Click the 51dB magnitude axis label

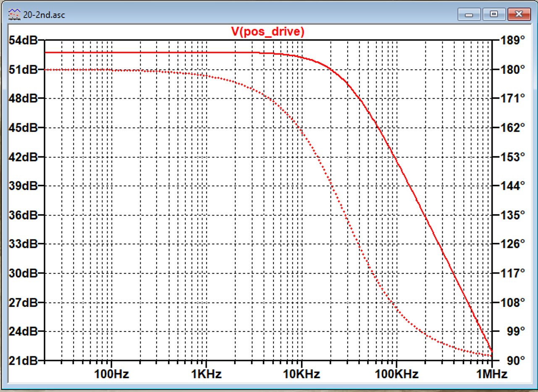tap(23, 69)
